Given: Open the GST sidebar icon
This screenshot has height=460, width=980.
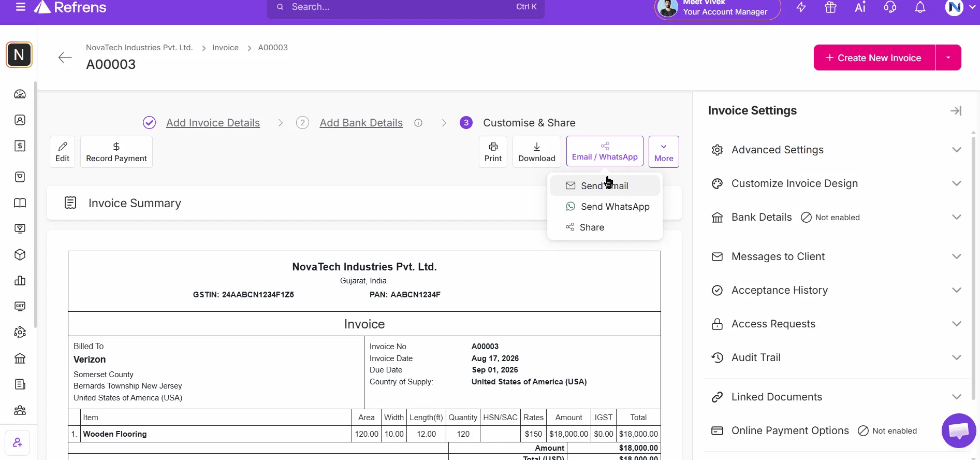Looking at the screenshot, I should click(x=20, y=307).
